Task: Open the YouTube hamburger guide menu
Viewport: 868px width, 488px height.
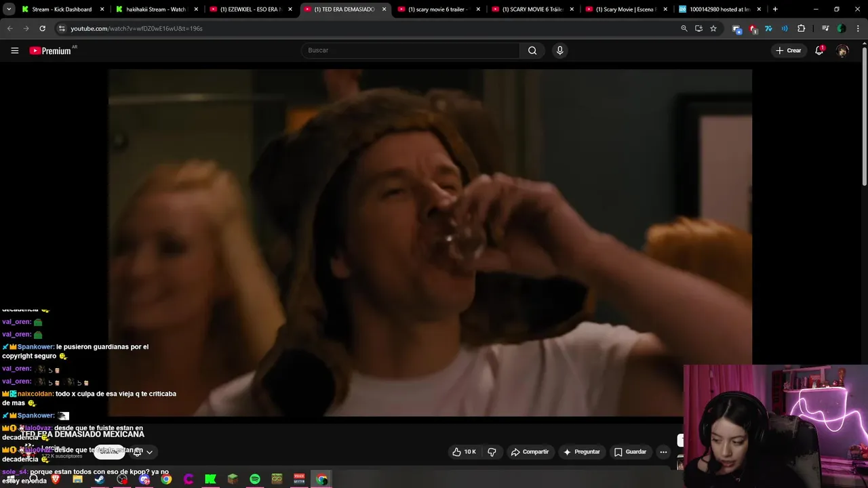Action: pos(14,50)
